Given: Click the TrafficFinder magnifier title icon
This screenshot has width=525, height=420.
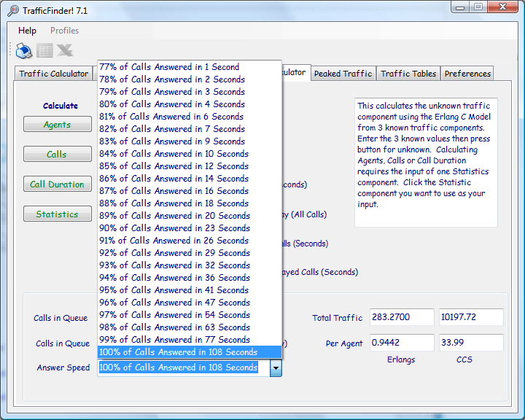Looking at the screenshot, I should 13,11.
